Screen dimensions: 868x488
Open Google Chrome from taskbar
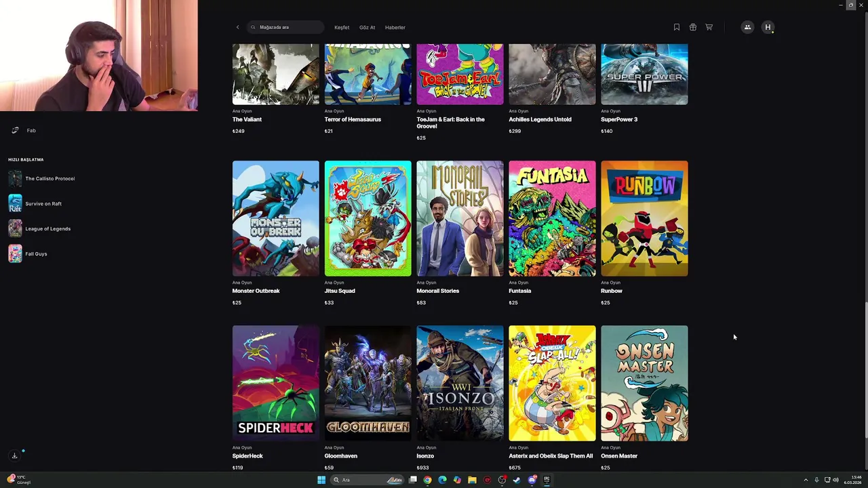click(427, 480)
